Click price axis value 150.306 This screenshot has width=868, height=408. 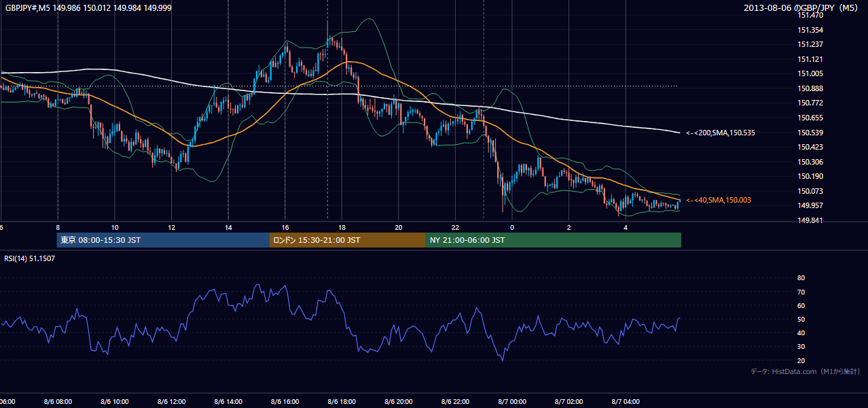(811, 162)
